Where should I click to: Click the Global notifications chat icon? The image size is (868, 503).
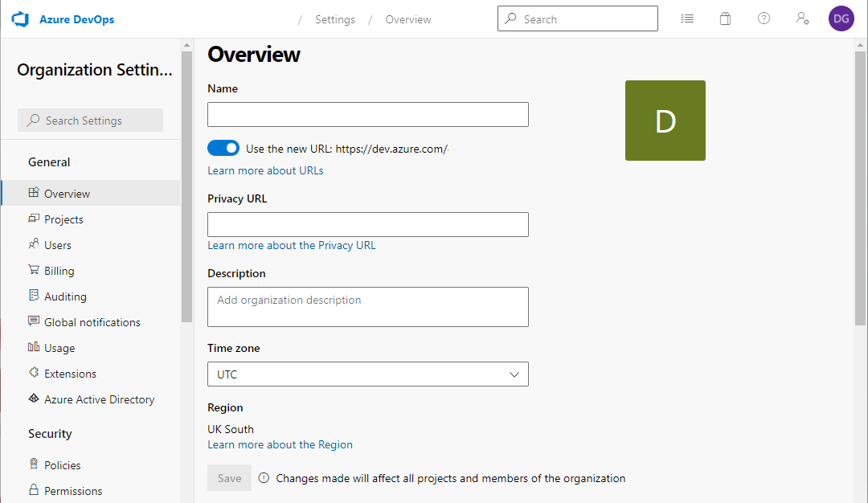pos(34,321)
